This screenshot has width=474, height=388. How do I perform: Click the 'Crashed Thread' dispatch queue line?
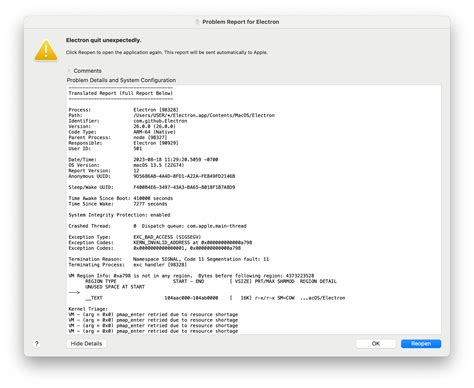click(157, 226)
